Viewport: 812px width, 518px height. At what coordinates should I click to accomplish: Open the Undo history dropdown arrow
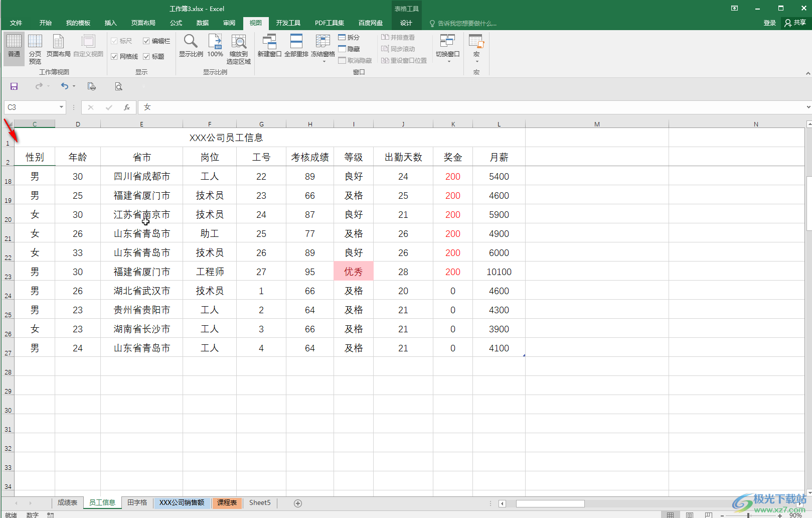coord(74,86)
